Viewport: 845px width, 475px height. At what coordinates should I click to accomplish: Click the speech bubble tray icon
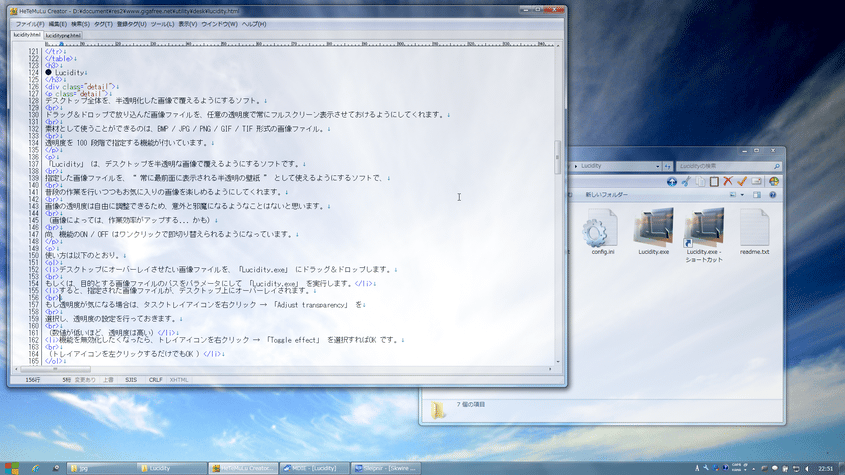tap(774, 469)
